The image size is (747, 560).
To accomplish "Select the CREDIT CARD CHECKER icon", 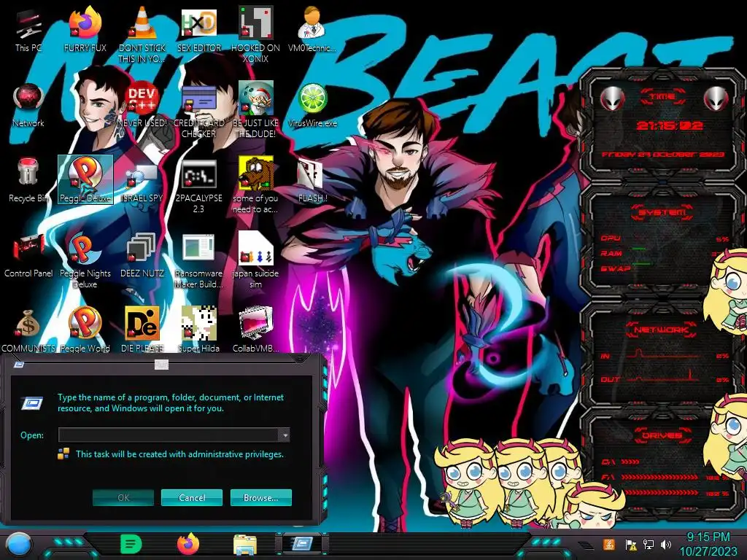I will click(x=199, y=111).
